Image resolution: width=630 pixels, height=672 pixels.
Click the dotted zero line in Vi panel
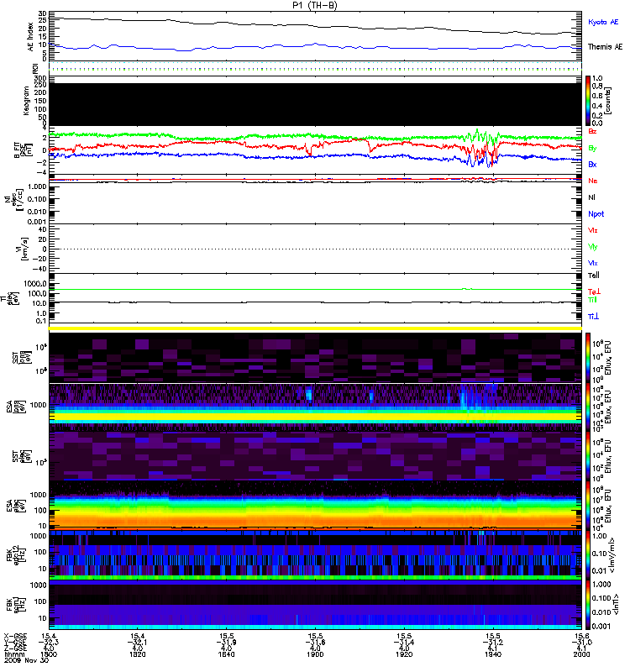(x=315, y=249)
